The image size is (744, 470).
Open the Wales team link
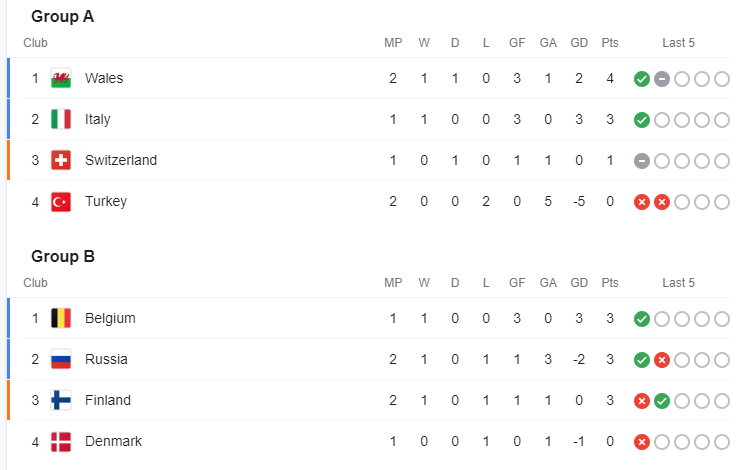(x=104, y=78)
